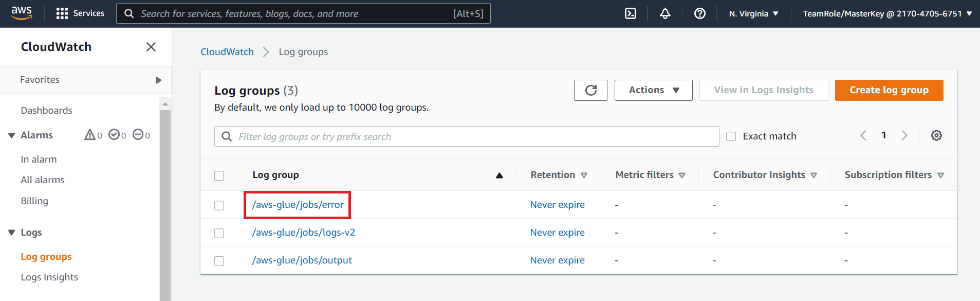Sort by Log group column arrow

499,175
